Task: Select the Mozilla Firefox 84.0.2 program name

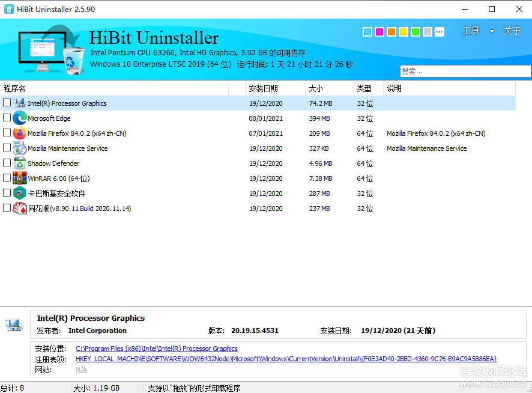Action: point(77,133)
